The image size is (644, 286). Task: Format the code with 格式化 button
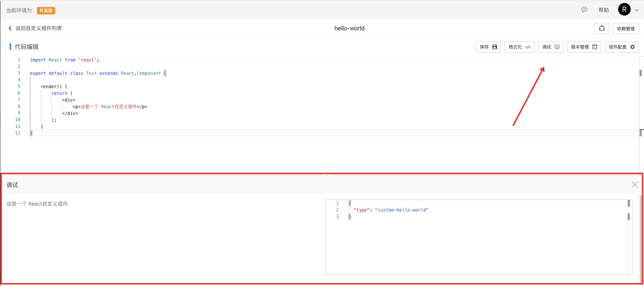(x=519, y=47)
